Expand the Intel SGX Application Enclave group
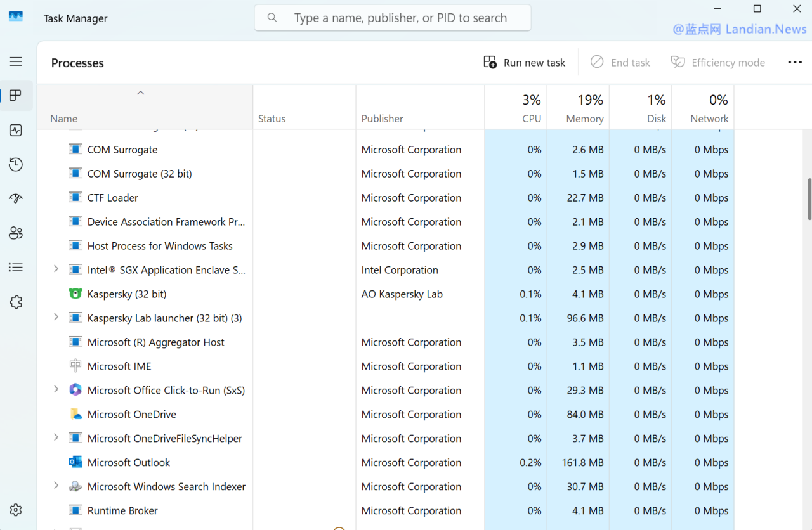Screen dimensions: 812x530 point(56,269)
